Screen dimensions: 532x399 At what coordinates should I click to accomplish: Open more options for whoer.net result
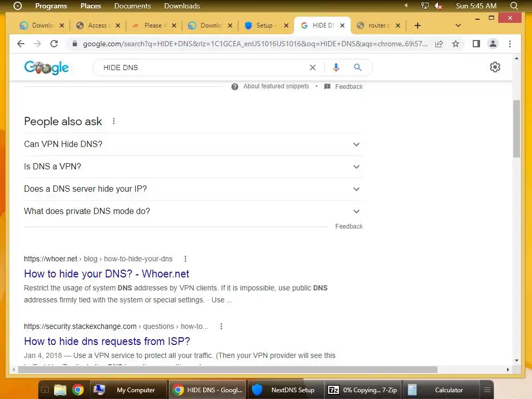click(185, 259)
